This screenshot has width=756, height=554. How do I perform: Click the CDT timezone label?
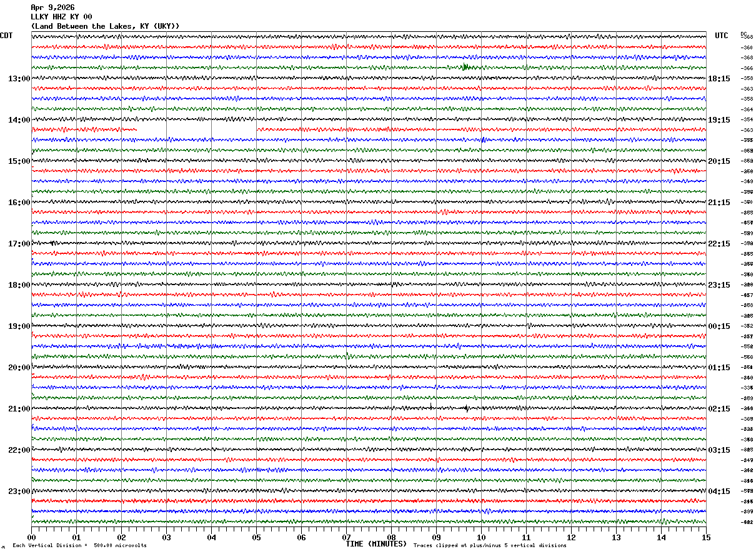point(6,36)
